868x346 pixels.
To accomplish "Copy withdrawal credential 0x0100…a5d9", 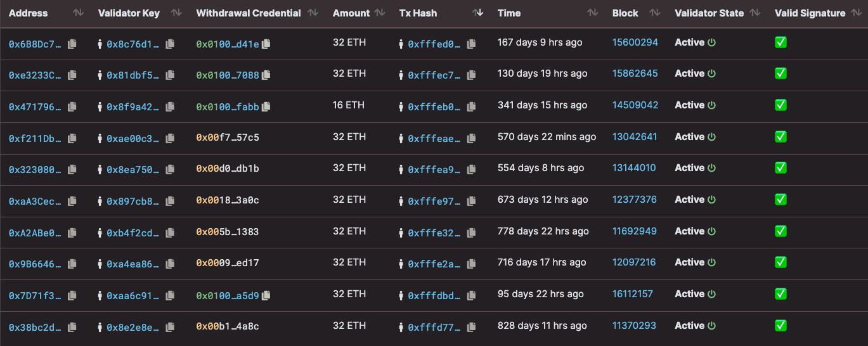I will [266, 295].
